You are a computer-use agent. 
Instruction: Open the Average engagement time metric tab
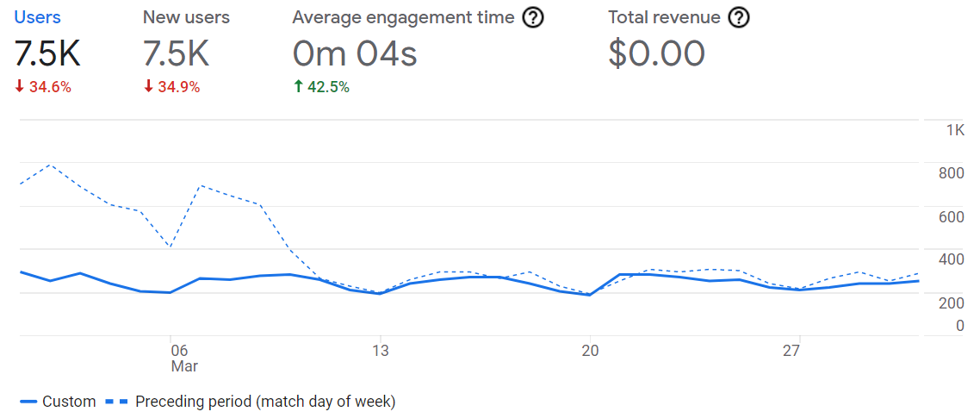[403, 17]
